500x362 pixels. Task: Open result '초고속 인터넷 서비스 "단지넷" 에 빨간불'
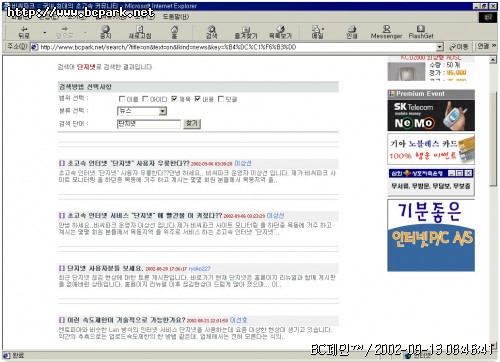[145, 215]
